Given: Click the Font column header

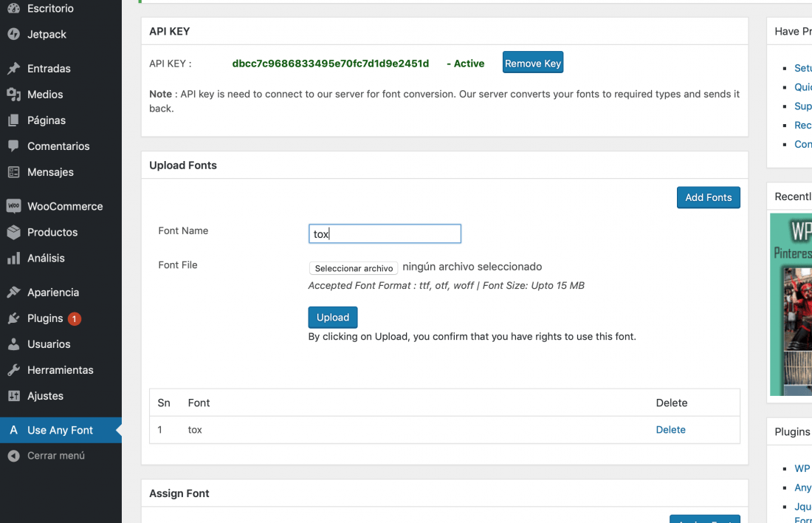Looking at the screenshot, I should click(x=199, y=403).
